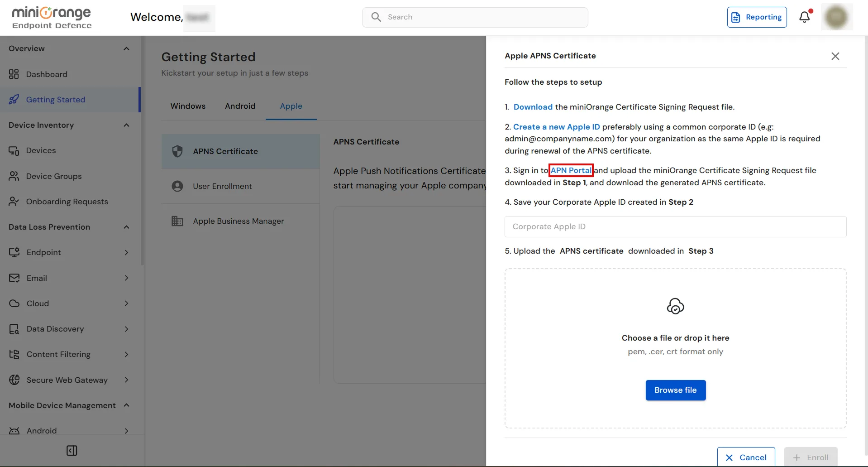868x467 pixels.
Task: Expand the Android submenu arrow
Action: (127, 430)
